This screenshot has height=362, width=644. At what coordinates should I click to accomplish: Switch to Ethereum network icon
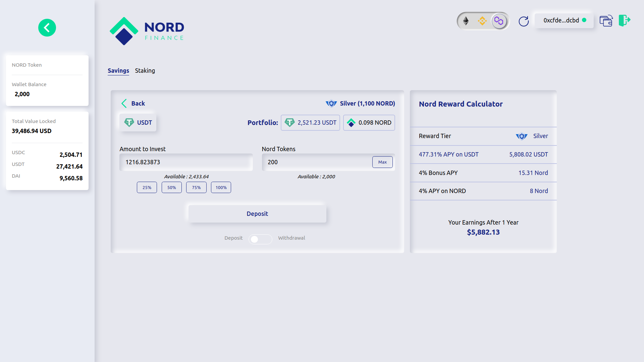tap(466, 21)
